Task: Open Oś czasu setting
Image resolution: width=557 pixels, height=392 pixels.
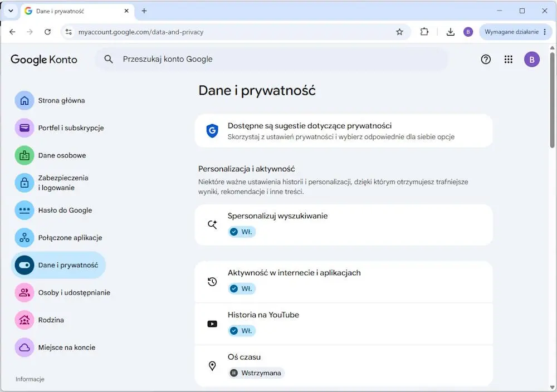Action: 344,366
